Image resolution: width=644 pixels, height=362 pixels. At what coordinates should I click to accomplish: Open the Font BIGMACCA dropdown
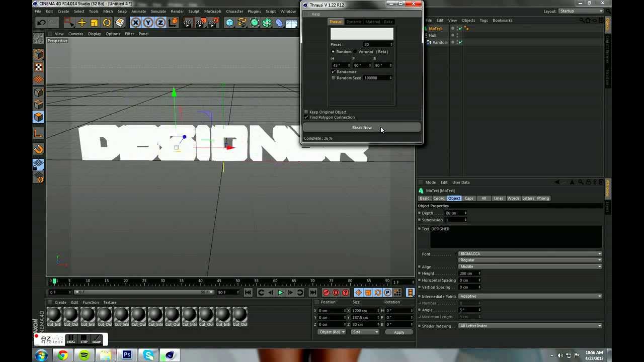530,254
